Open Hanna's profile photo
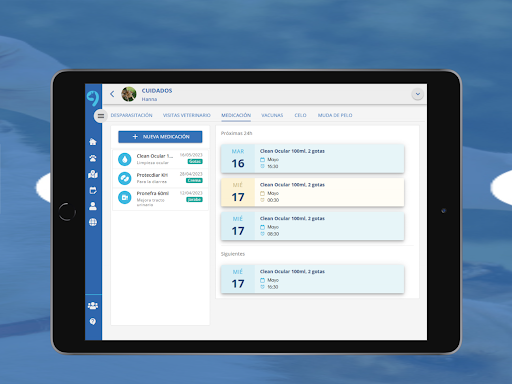Image resolution: width=512 pixels, height=384 pixels. [x=129, y=94]
